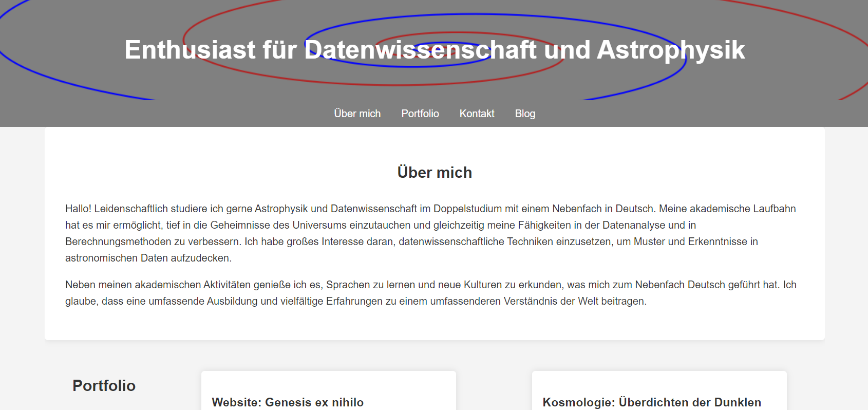Click the word Datenwissenschaft in the header title
Viewport: 868px width, 410px height.
click(x=420, y=50)
